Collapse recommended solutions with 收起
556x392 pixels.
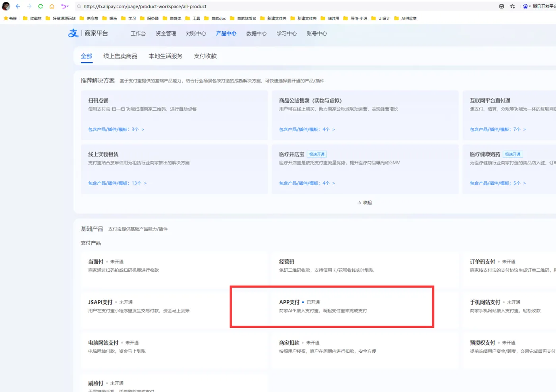365,203
